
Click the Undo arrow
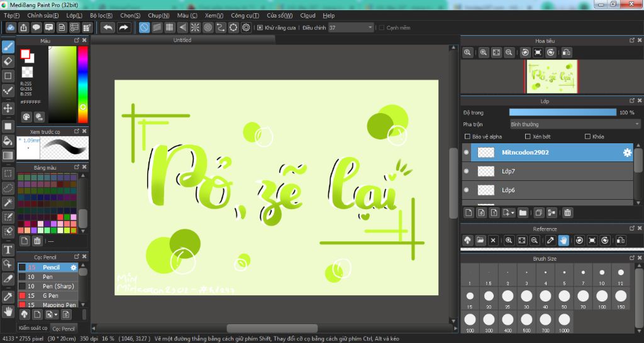[108, 28]
